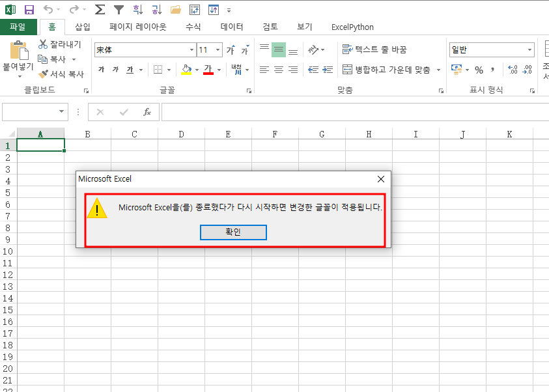This screenshot has height=392, width=549.
Task: Click the fx insert function icon
Action: point(147,112)
